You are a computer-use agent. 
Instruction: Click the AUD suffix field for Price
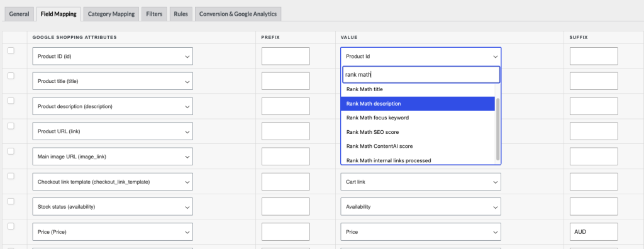[x=594, y=232]
